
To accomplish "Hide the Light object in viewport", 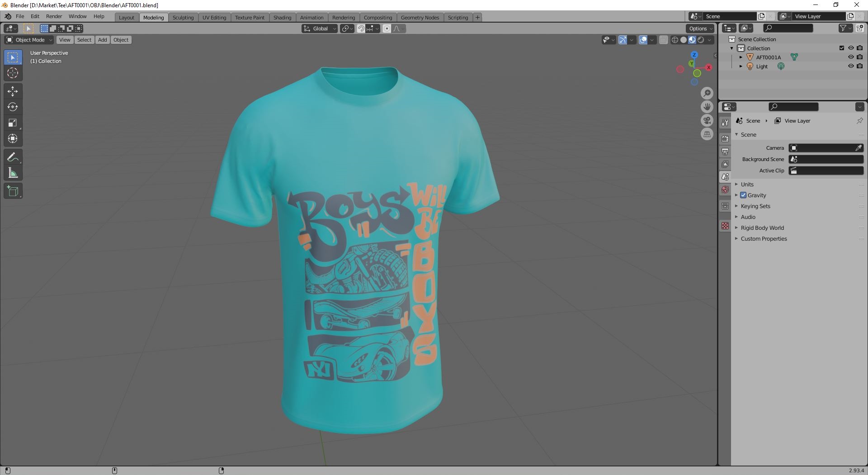I will (851, 66).
